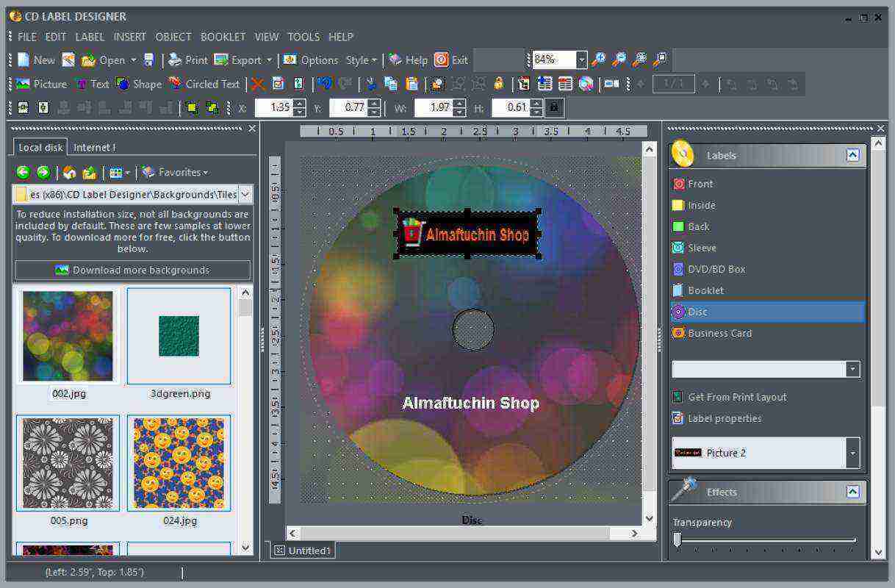Click the padlock lock-object icon
895x588 pixels.
point(499,84)
